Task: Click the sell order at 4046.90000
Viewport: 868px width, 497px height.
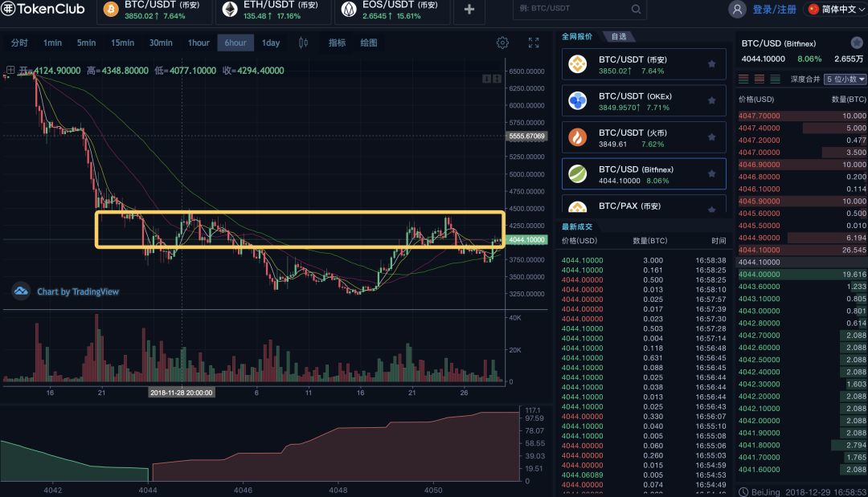Action: click(802, 164)
